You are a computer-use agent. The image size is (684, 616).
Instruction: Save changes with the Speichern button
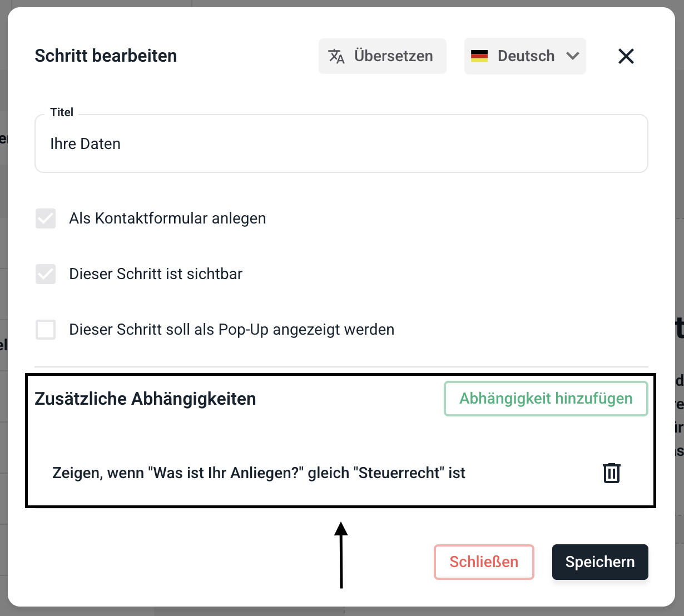[600, 562]
